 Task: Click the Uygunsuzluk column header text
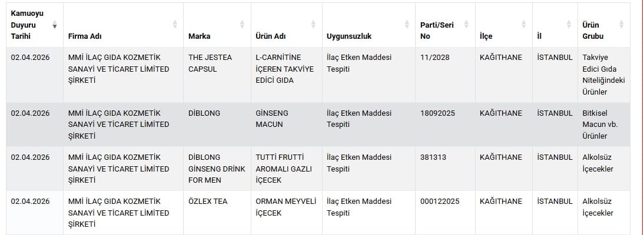pos(349,36)
